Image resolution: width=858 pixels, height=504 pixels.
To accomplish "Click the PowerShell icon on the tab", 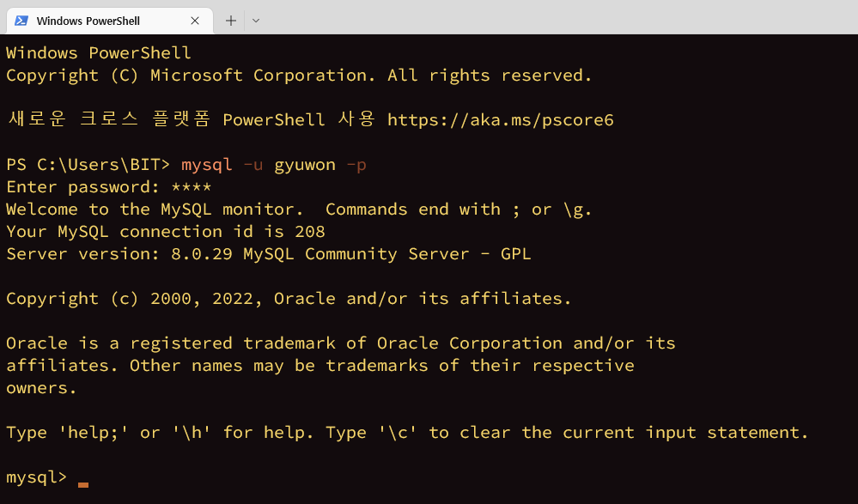I will (x=21, y=21).
